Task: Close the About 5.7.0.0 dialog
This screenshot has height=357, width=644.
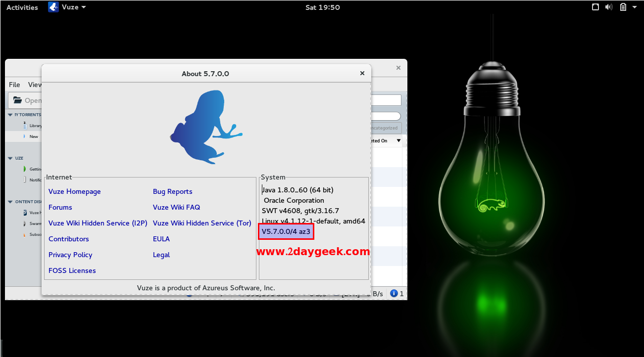Action: pos(362,73)
